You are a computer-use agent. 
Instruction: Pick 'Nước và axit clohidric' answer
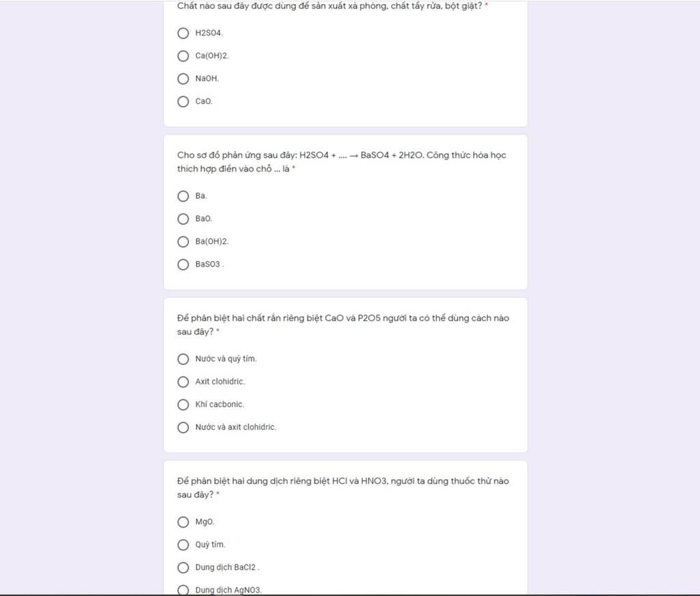[x=183, y=427]
